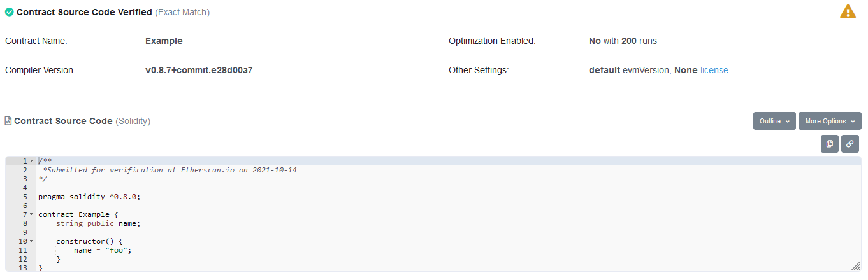Click line number 5 in the gutter

coord(25,197)
